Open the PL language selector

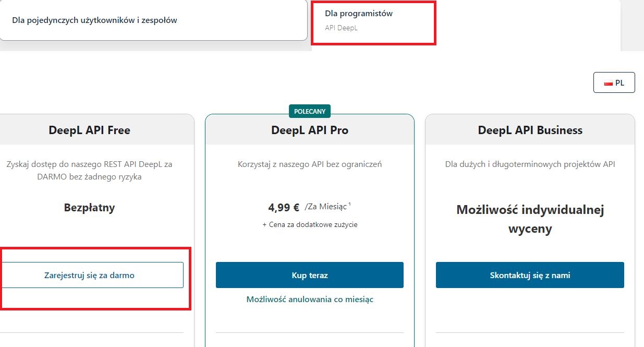point(614,82)
